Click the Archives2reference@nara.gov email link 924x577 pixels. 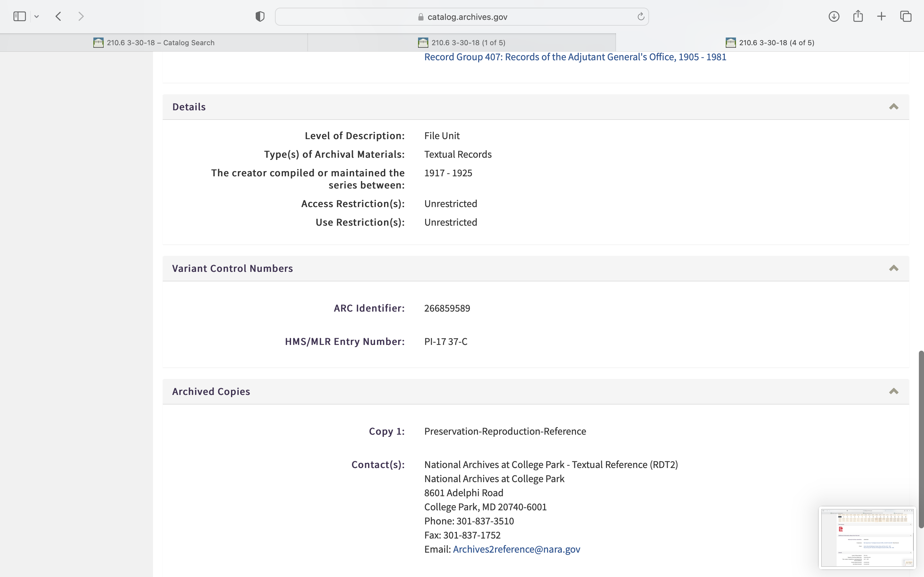(516, 549)
